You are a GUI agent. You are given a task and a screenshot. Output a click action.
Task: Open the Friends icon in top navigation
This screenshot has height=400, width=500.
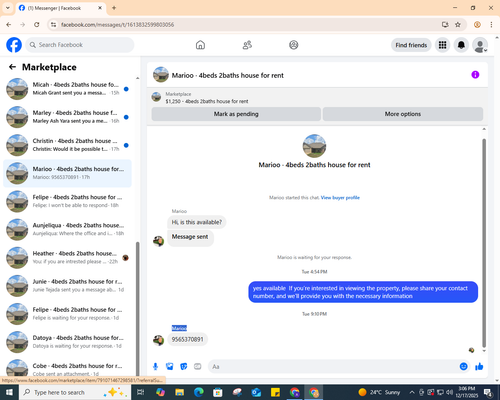pos(247,45)
